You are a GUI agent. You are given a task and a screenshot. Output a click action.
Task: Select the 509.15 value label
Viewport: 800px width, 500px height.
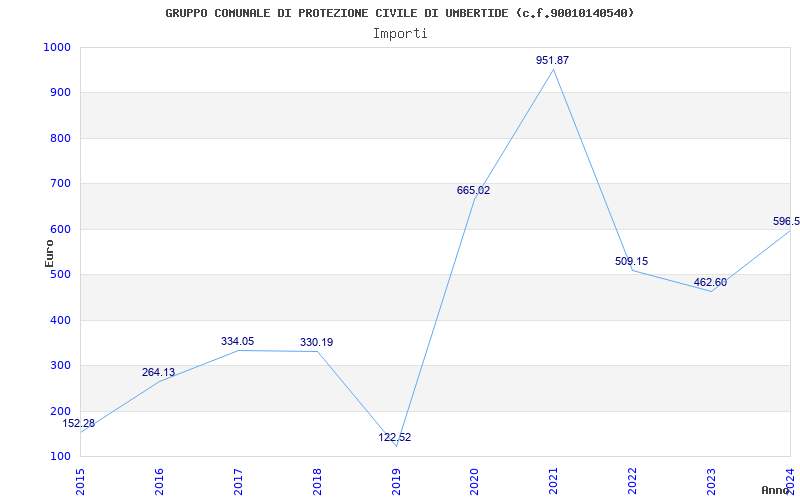(631, 261)
